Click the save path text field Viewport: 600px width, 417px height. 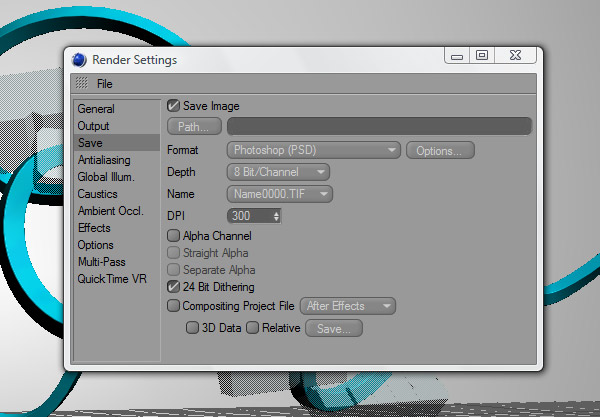(379, 126)
